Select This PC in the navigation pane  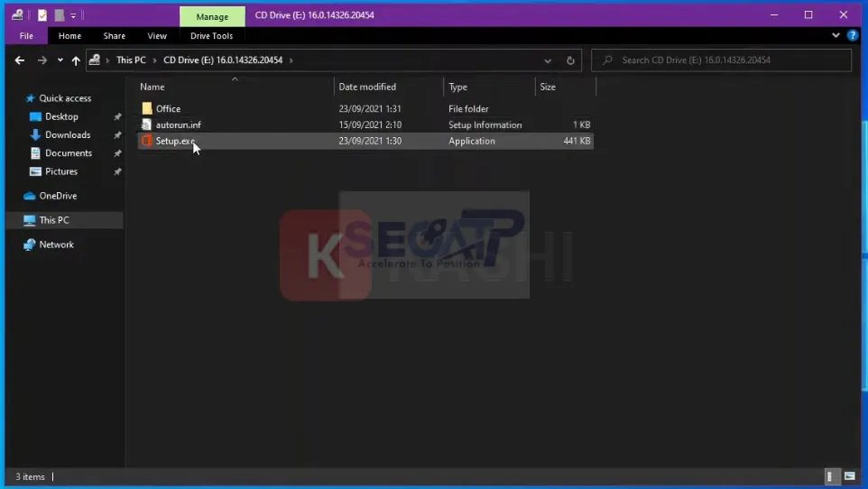click(54, 220)
